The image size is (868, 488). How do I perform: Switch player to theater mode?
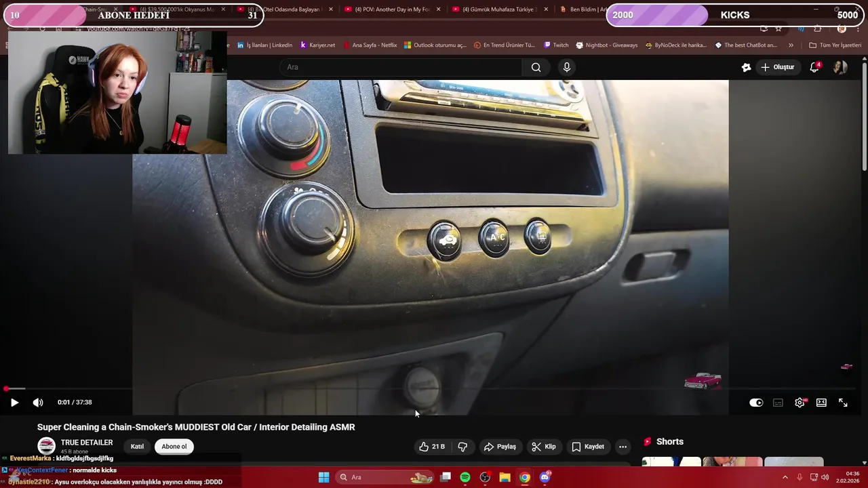[x=821, y=403]
